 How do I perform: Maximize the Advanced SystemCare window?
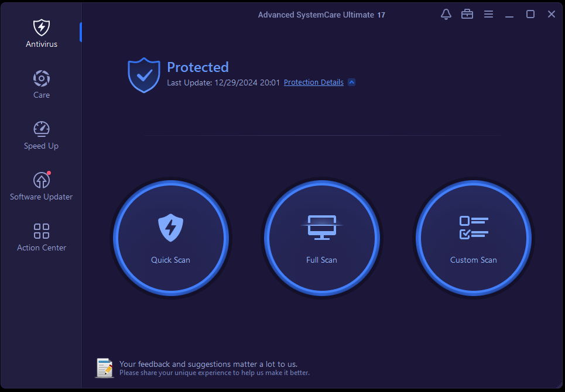coord(530,15)
